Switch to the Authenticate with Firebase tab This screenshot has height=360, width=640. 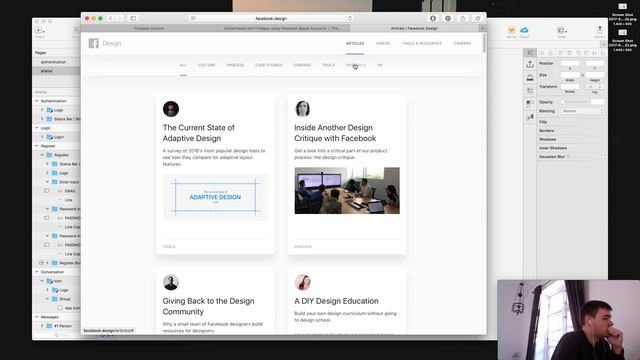(282, 28)
